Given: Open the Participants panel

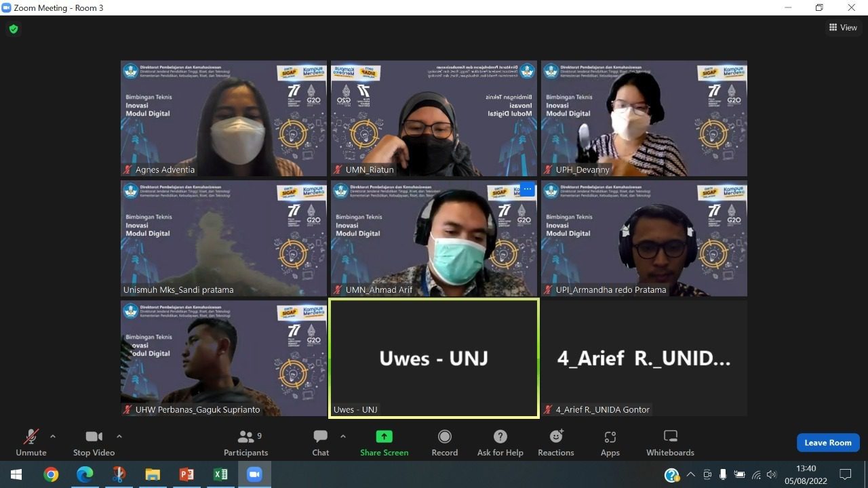Looking at the screenshot, I should [x=245, y=443].
